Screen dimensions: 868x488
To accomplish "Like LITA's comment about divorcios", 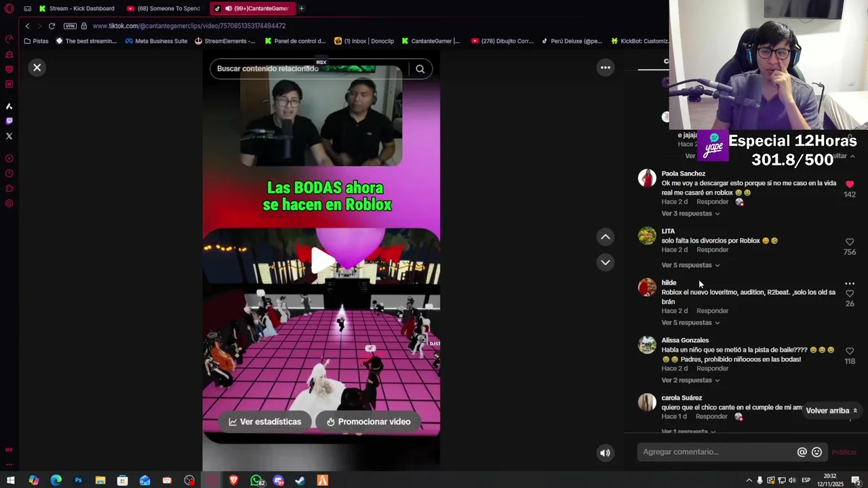I will click(850, 242).
